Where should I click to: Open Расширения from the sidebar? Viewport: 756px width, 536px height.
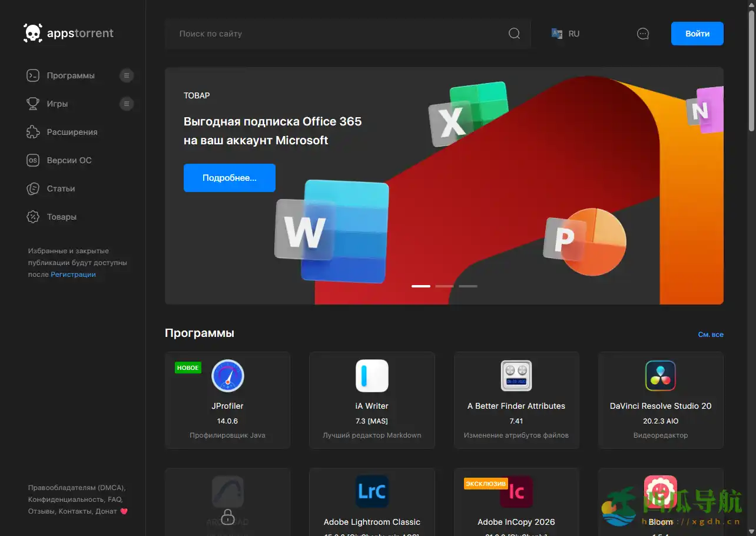[x=70, y=132]
